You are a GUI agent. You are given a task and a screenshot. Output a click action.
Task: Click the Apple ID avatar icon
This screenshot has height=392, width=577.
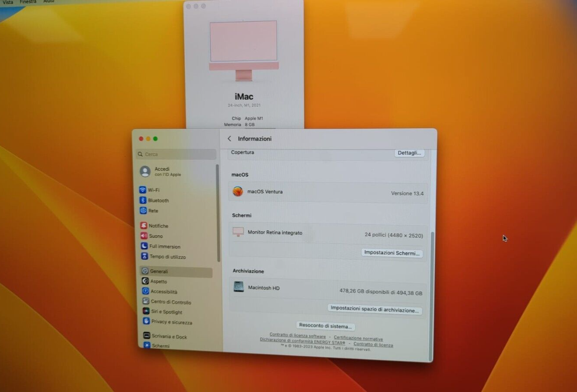145,171
